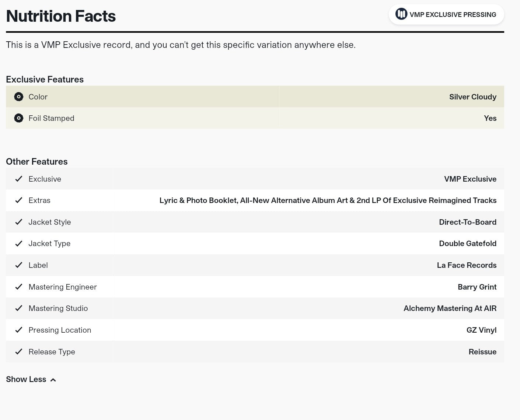Collapse the list with the Show Less chevron
The image size is (520, 420).
53,380
